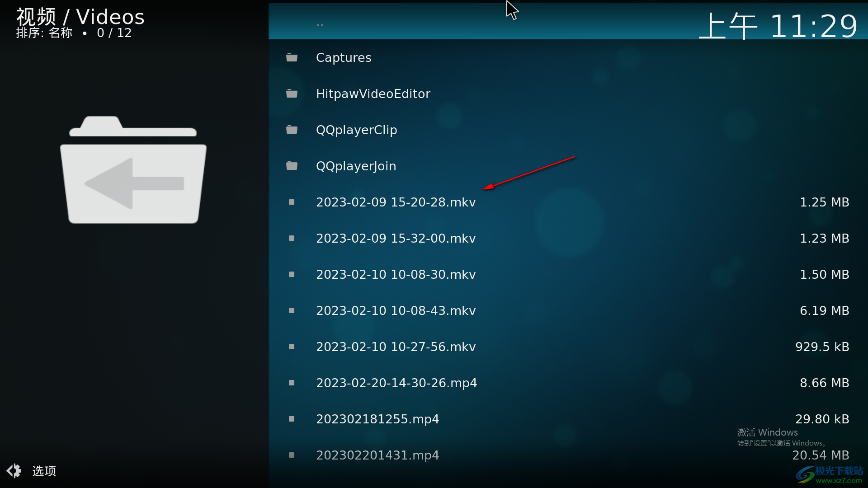Click the 1.50 MB size value
Image resolution: width=868 pixels, height=488 pixels.
[x=824, y=274]
